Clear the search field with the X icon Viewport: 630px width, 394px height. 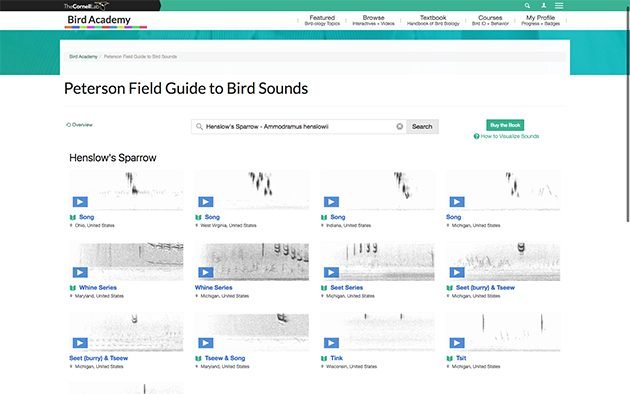pos(399,127)
